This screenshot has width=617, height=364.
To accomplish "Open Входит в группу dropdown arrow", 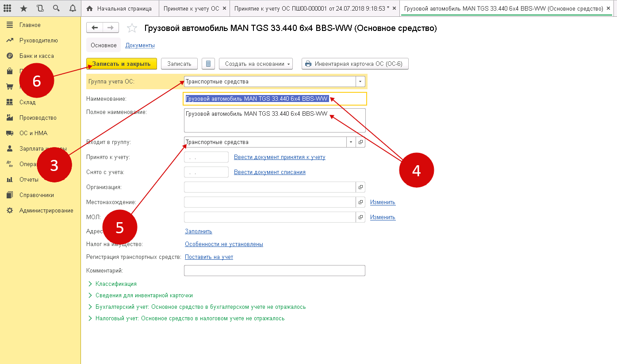I will tap(351, 142).
